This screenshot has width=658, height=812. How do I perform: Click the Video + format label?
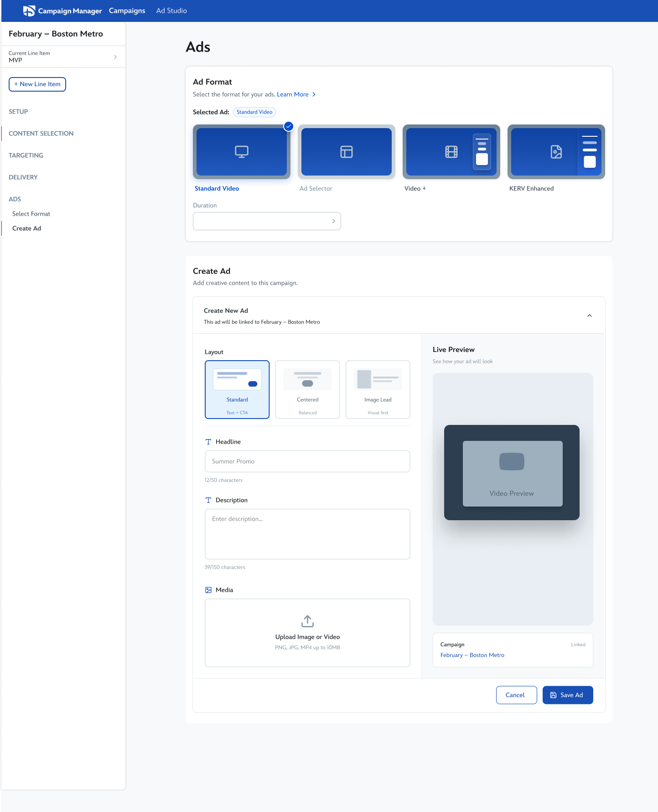click(x=415, y=188)
